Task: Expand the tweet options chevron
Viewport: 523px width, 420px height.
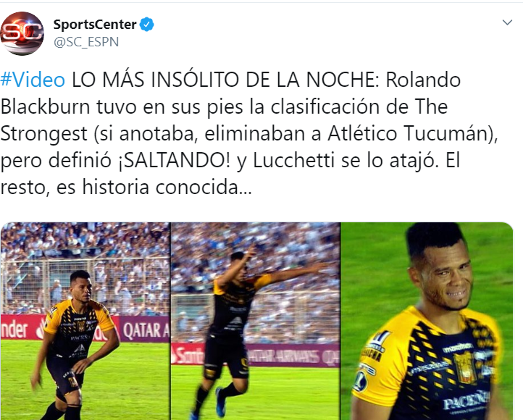Action: (x=507, y=22)
